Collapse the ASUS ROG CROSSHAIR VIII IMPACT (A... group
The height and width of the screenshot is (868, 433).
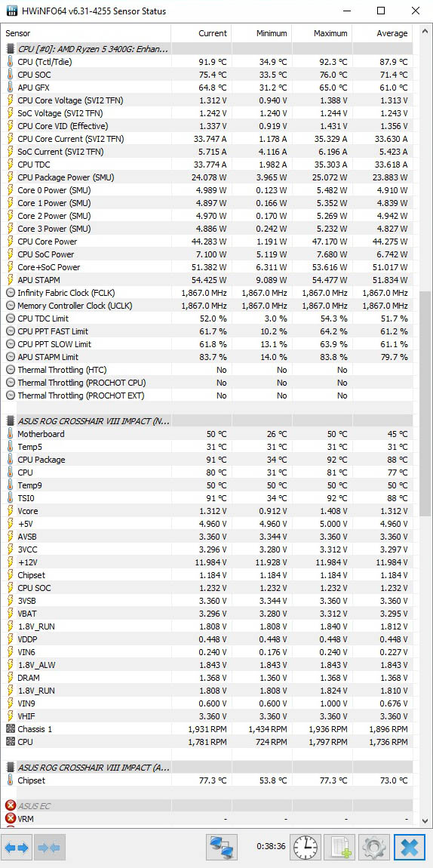11,768
